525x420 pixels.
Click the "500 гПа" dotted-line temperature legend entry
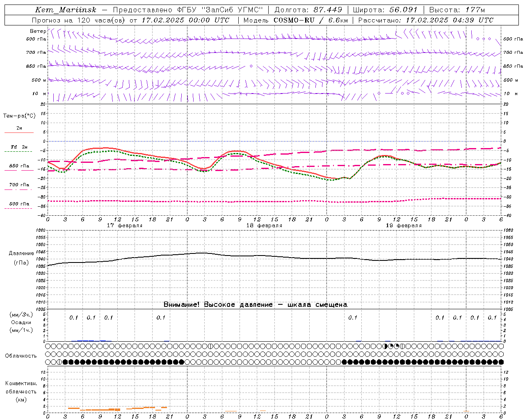tap(19, 204)
